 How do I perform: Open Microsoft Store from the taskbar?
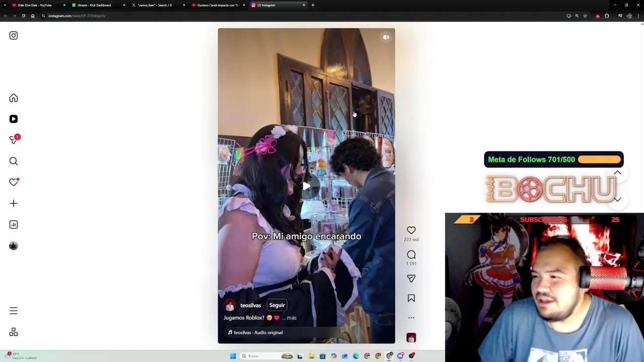pyautogui.click(x=323, y=356)
